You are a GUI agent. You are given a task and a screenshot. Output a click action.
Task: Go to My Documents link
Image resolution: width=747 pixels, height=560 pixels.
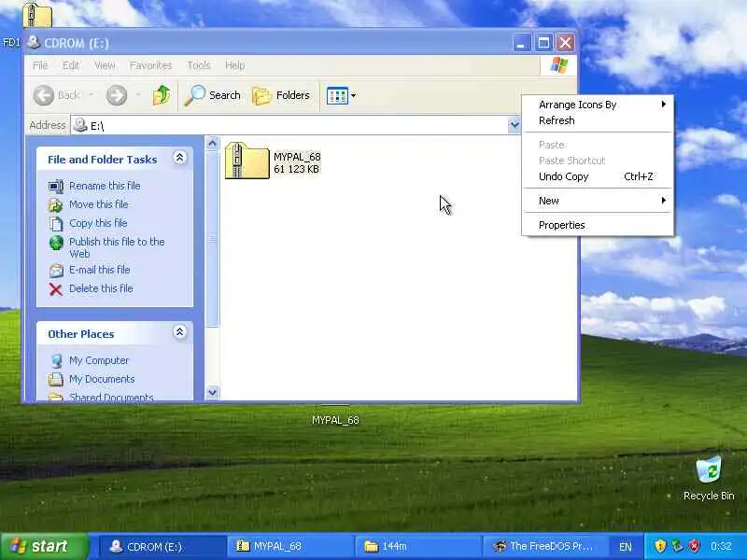pos(102,379)
